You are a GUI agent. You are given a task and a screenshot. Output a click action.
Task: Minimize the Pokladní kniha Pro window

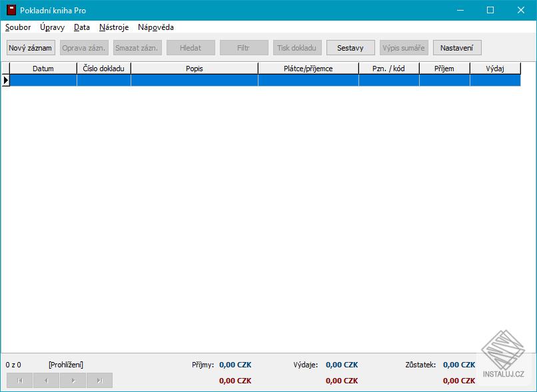point(460,10)
